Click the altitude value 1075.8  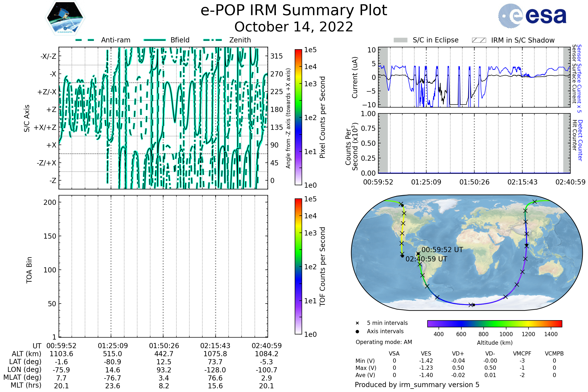tap(215, 354)
